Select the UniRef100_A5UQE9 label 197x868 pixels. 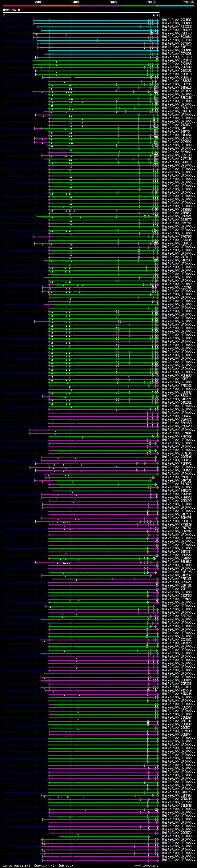(177, 477)
